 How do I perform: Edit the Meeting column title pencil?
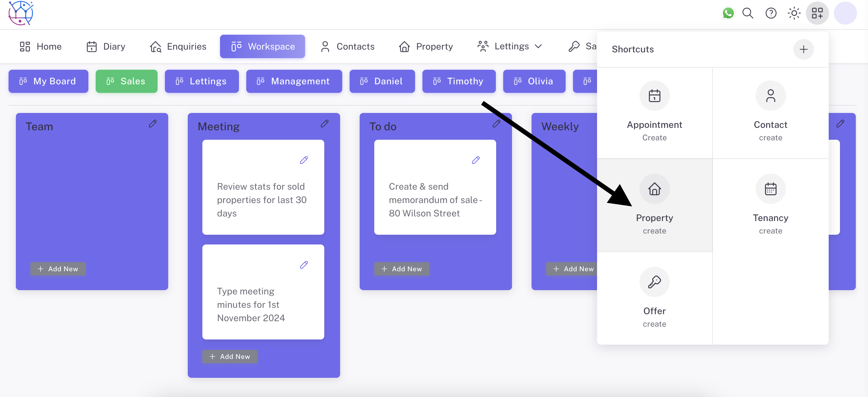coord(325,124)
